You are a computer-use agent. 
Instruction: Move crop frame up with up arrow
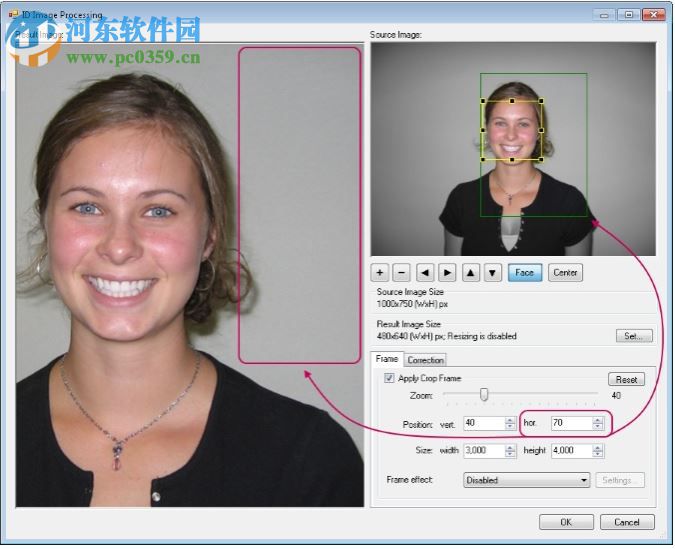(471, 273)
